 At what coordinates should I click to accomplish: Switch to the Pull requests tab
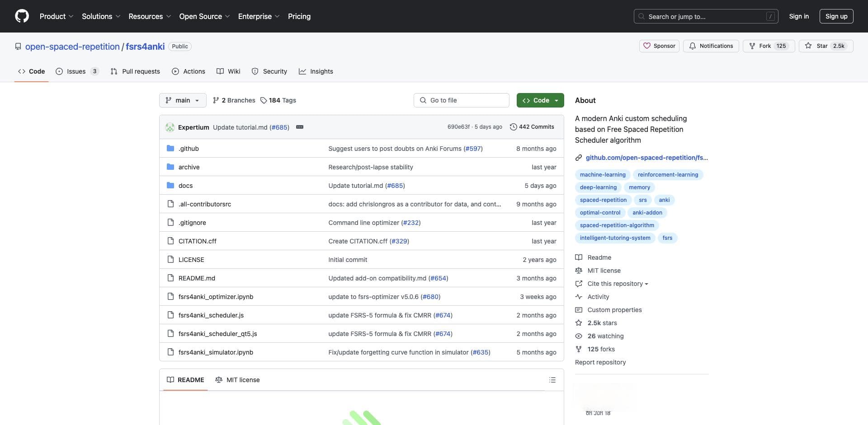[135, 71]
